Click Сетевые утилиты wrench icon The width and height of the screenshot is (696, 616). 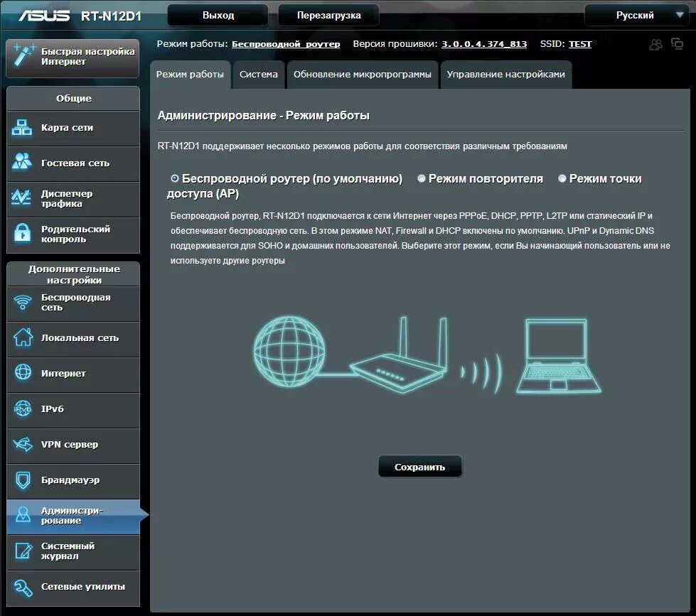(x=23, y=587)
